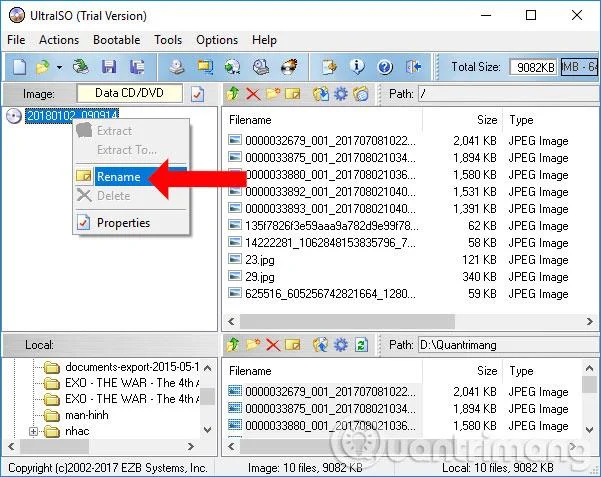
Task: Click the Mount to Virtual Drive icon
Action: [x=261, y=67]
